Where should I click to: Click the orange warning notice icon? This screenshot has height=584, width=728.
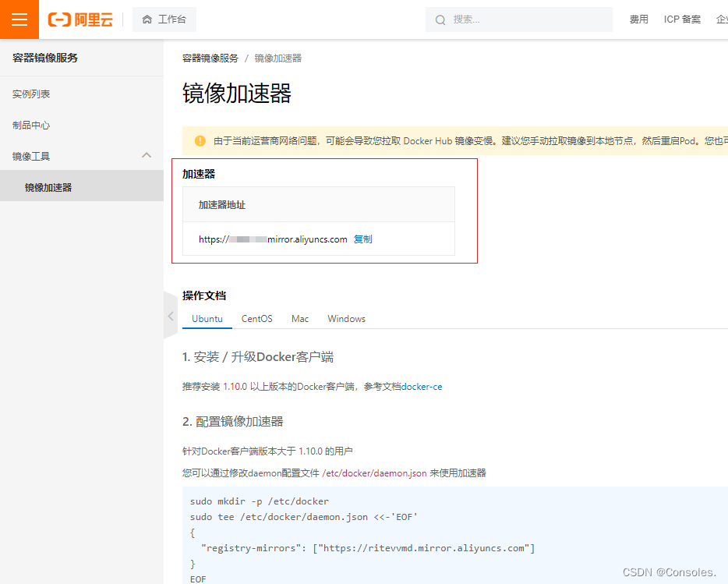[200, 141]
